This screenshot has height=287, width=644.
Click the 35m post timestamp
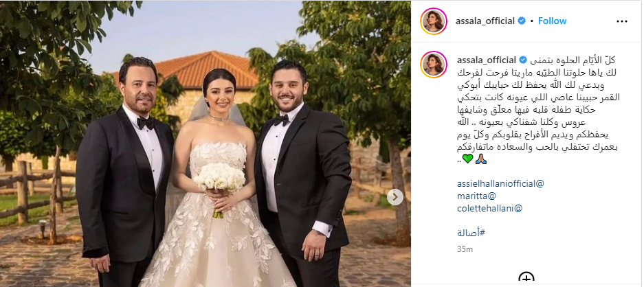(465, 249)
